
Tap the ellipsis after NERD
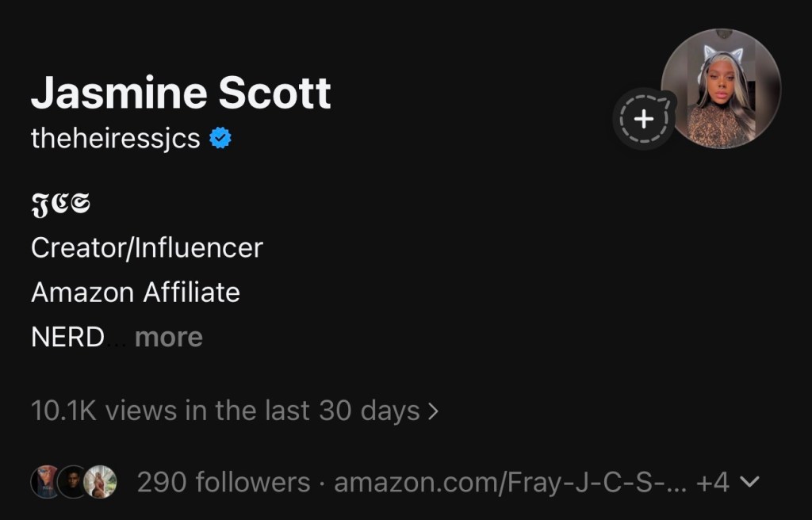click(116, 339)
